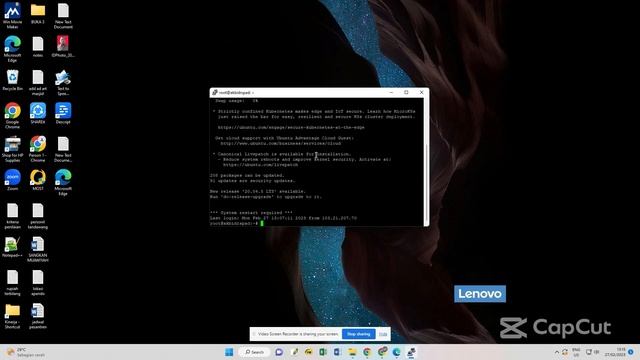Open the Excel icon in taskbar
This screenshot has height=360, width=640.
[322, 352]
